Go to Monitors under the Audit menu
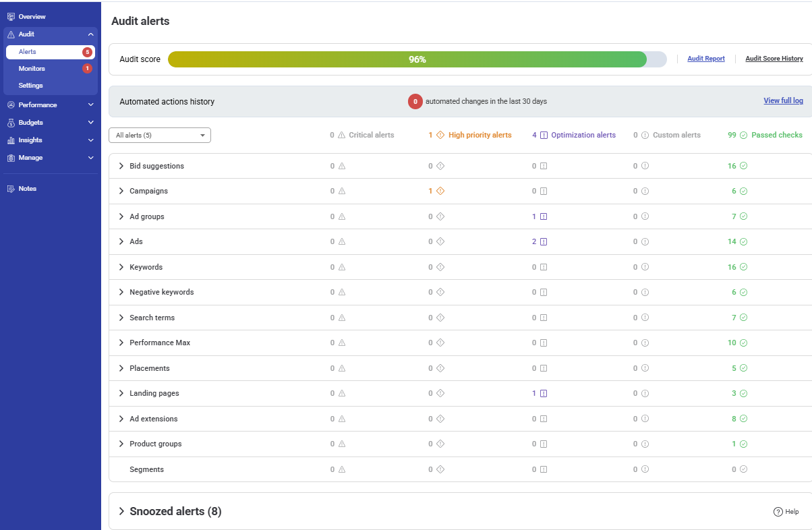Screen dimensions: 812x530 (33, 68)
